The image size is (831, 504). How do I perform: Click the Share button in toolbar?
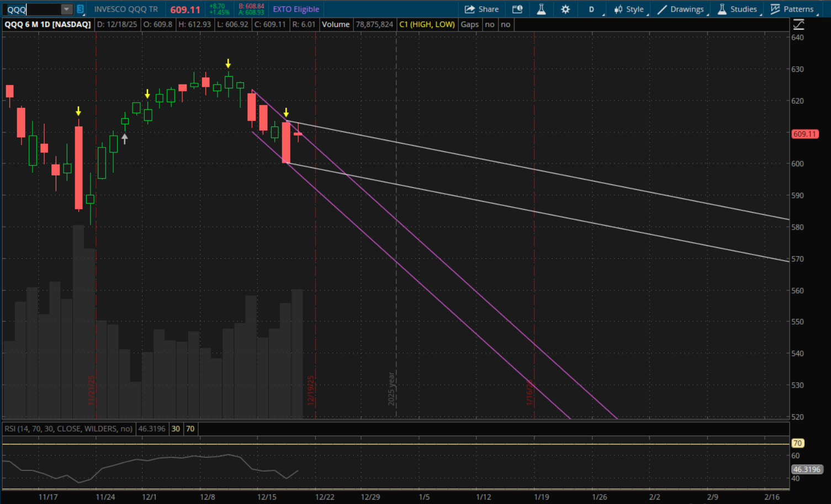pyautogui.click(x=481, y=9)
